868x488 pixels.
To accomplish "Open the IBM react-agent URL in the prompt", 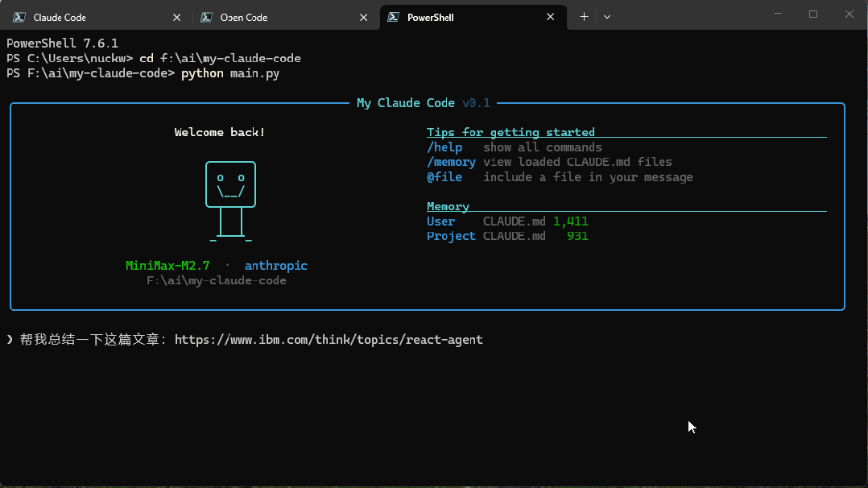I will pyautogui.click(x=329, y=340).
